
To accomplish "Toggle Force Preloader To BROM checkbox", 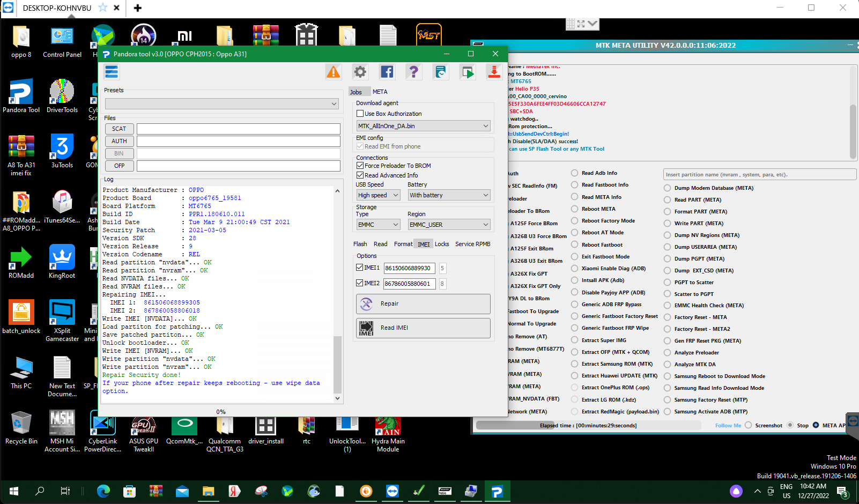I will point(360,166).
